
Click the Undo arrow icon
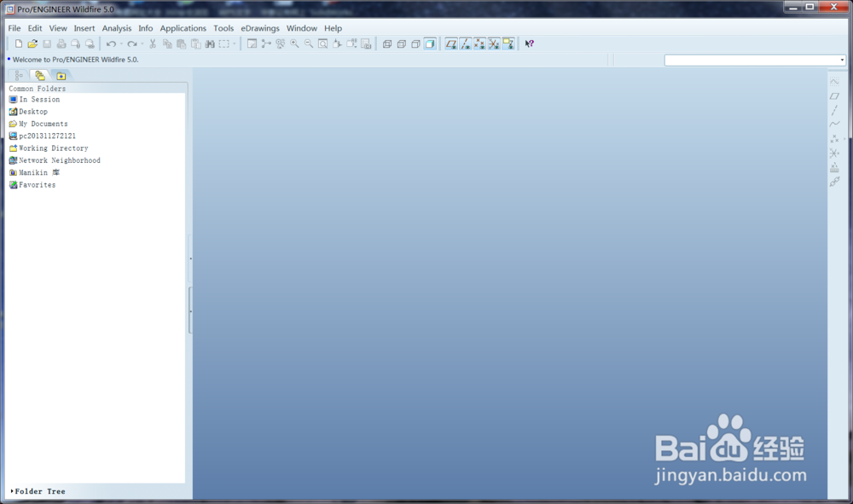pos(111,44)
